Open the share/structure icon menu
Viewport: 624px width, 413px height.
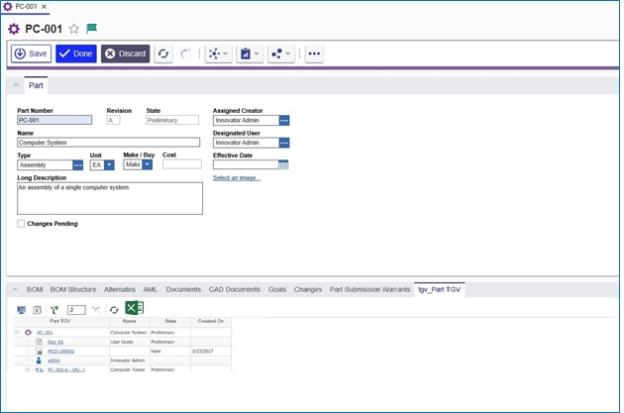tap(281, 54)
